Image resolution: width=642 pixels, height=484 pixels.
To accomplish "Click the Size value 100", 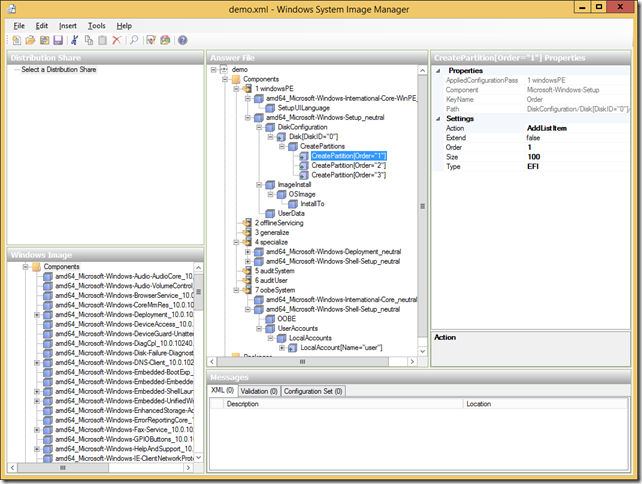I will point(533,157).
